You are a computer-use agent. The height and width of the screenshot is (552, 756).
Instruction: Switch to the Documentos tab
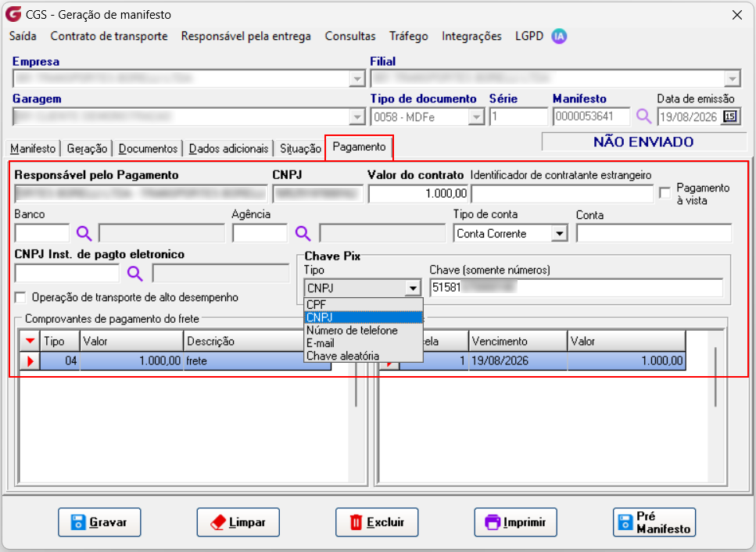click(148, 149)
